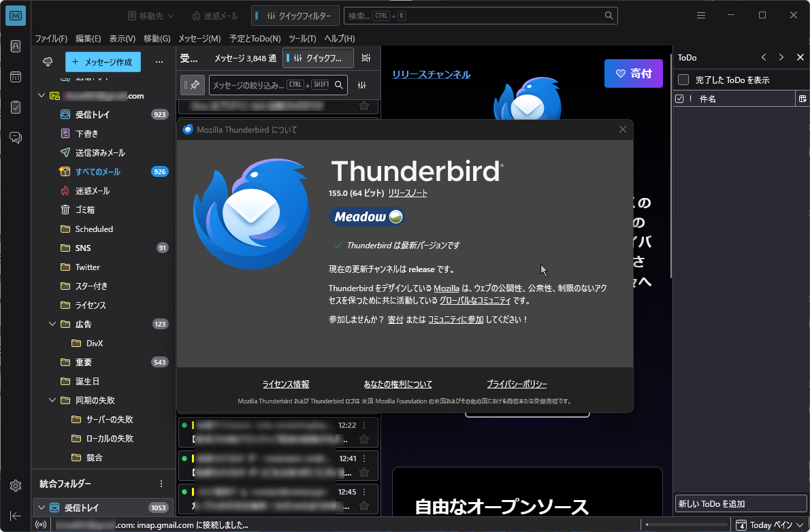Screen dimensions: 810x532
Task: Click the Get Messages cloud icon
Action: [48, 62]
